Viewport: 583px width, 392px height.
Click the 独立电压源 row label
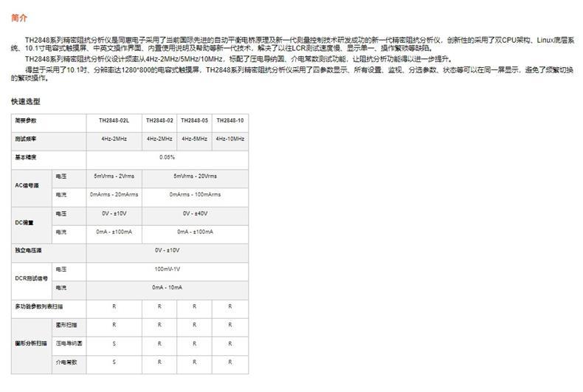tap(28, 250)
